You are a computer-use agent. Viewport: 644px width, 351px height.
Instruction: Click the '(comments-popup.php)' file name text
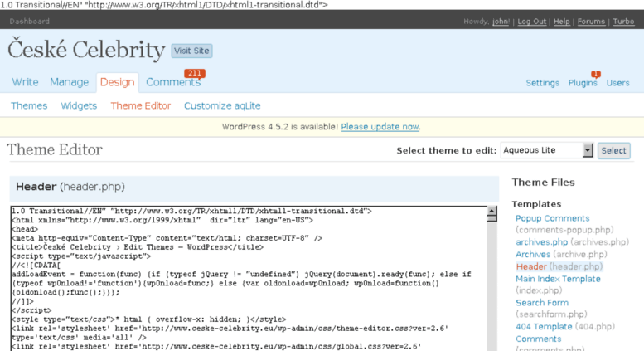click(564, 230)
